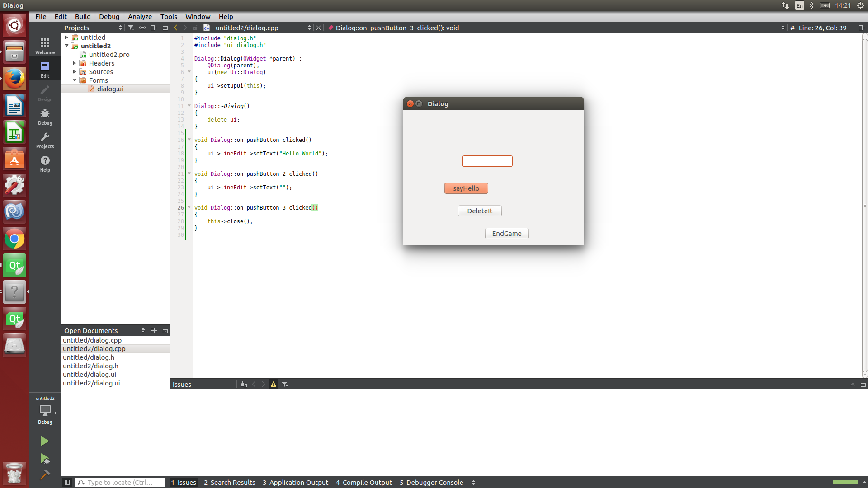868x488 pixels.
Task: Collapse the Forms folder in tree
Action: tap(75, 80)
